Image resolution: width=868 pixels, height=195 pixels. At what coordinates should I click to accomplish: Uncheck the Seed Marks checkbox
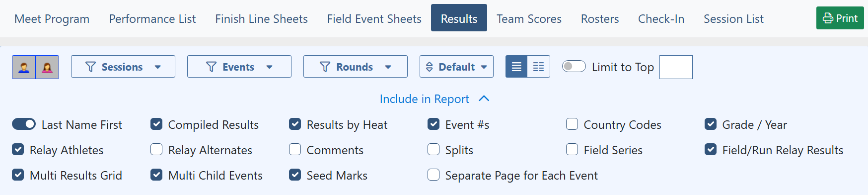[295, 175]
